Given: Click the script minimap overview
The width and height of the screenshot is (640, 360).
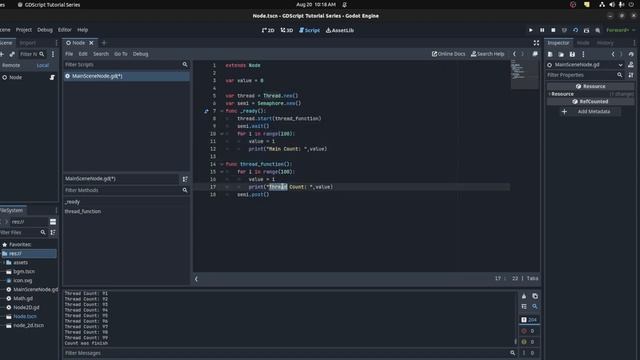Looking at the screenshot, I should tap(524, 74).
